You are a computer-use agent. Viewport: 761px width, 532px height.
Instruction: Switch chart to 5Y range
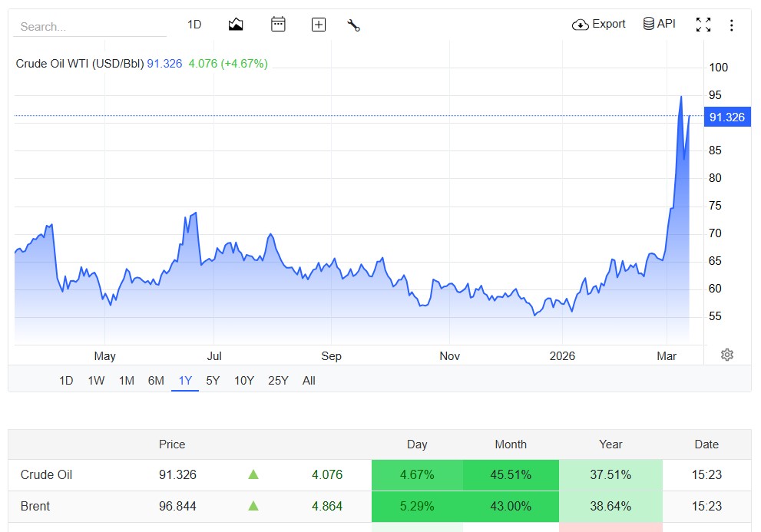click(x=213, y=381)
